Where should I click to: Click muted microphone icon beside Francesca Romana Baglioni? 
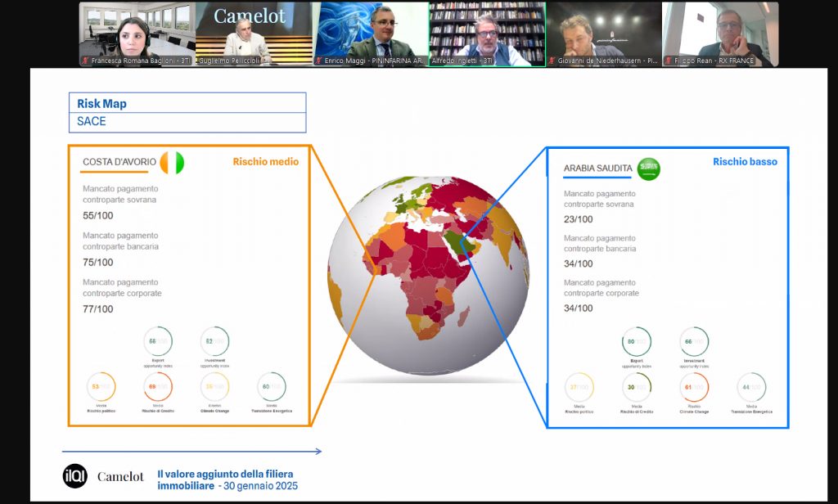tap(85, 61)
